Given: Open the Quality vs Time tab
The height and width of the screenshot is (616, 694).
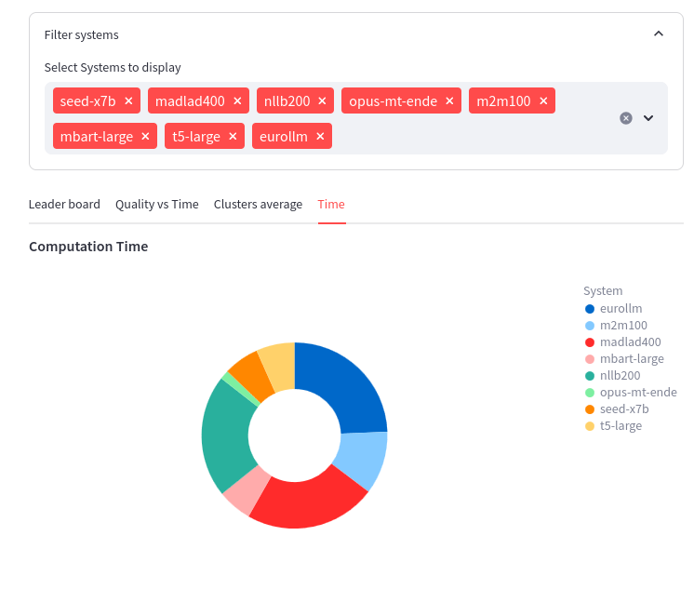Looking at the screenshot, I should 156,204.
